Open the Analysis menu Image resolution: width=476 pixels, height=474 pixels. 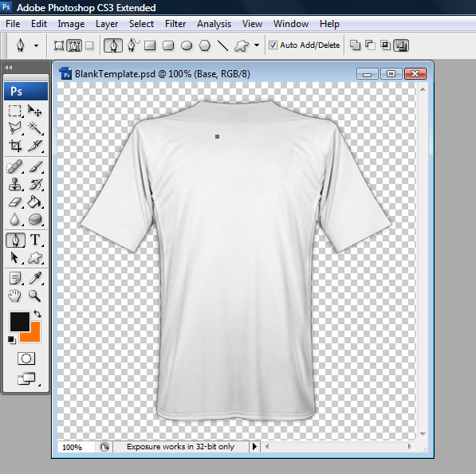click(214, 24)
